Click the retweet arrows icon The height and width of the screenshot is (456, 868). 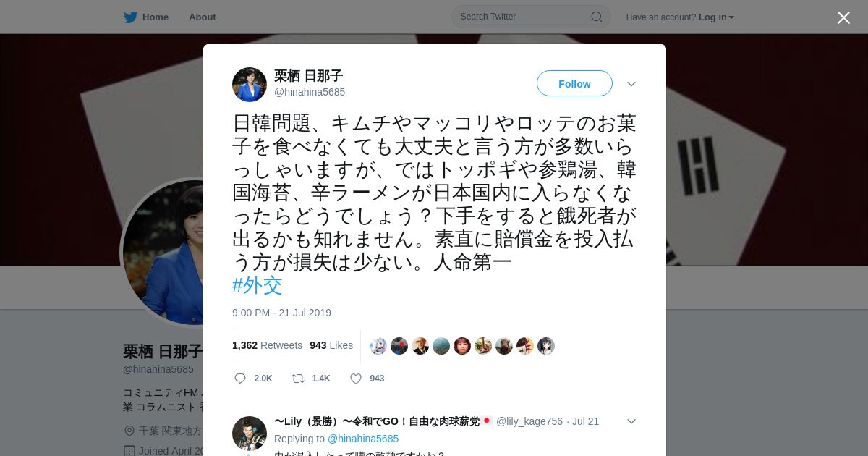click(x=297, y=379)
